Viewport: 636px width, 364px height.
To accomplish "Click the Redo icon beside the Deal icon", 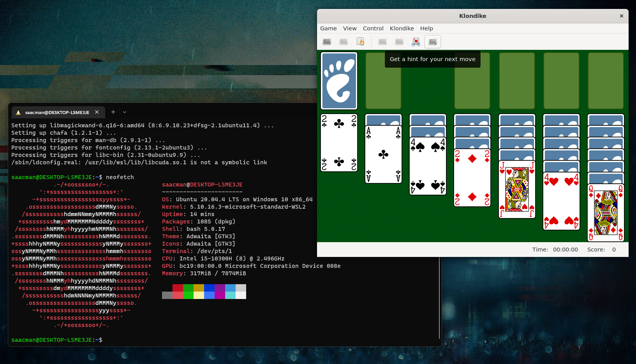I will pyautogui.click(x=399, y=42).
